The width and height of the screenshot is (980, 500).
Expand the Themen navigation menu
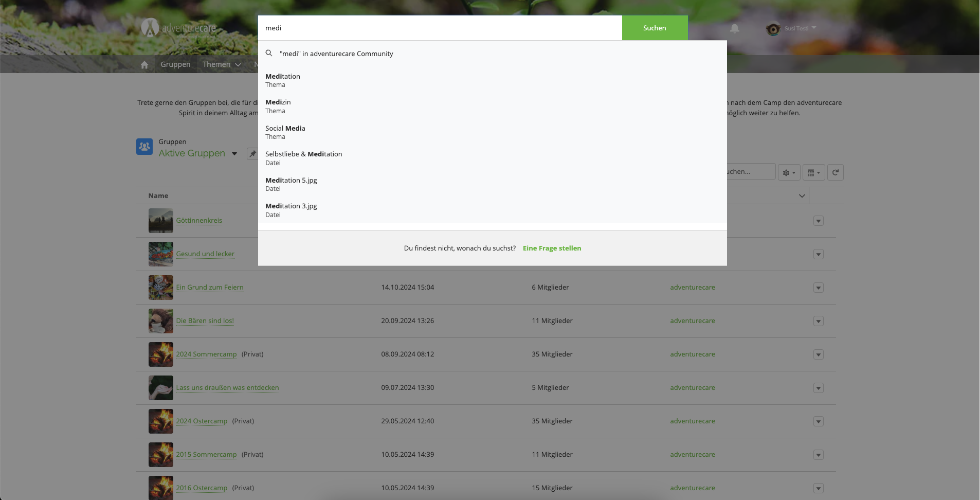(x=222, y=64)
